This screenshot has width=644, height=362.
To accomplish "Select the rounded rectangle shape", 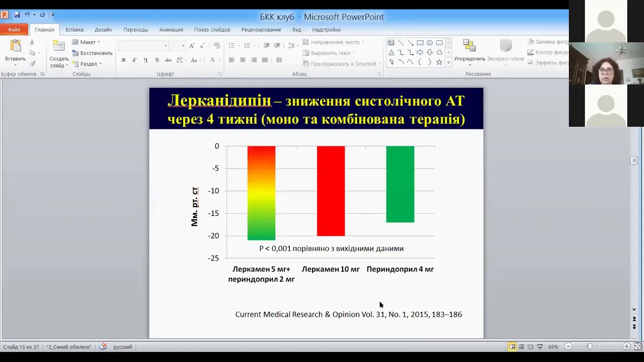I will pos(439,43).
